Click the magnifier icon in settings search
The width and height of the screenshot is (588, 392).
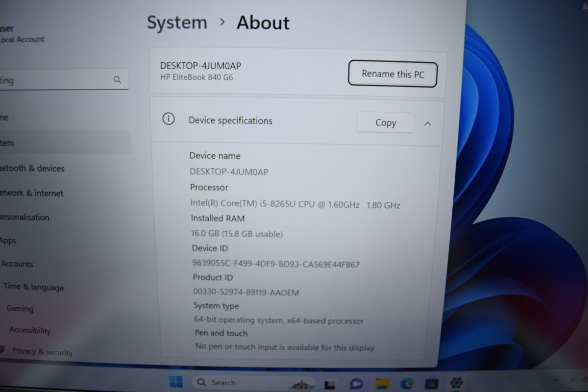tap(117, 79)
